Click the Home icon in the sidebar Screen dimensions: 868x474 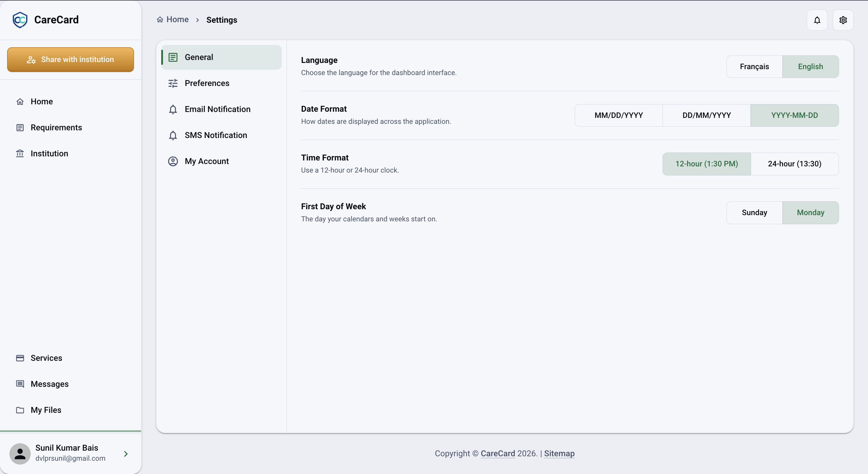(20, 102)
